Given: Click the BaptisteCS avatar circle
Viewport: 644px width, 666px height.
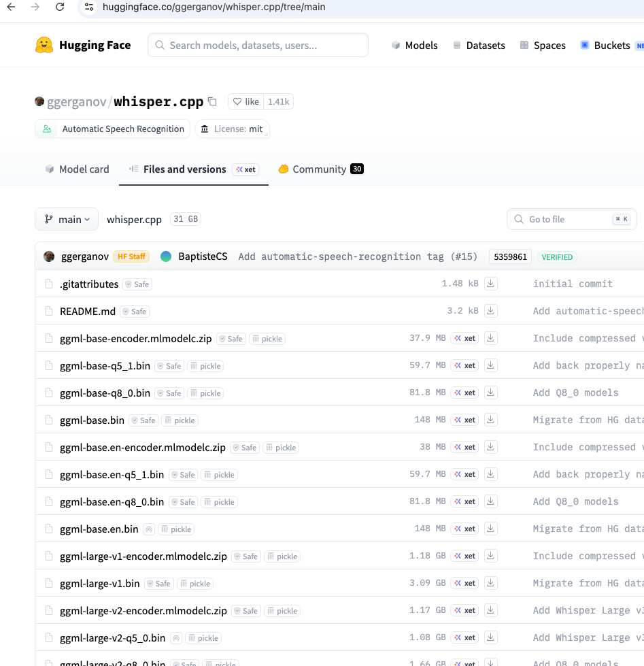Looking at the screenshot, I should coord(166,256).
